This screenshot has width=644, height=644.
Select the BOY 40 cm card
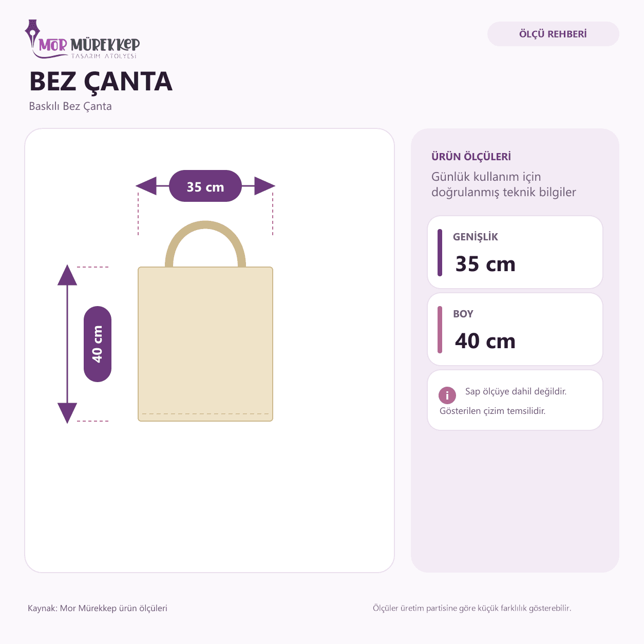pos(515,329)
